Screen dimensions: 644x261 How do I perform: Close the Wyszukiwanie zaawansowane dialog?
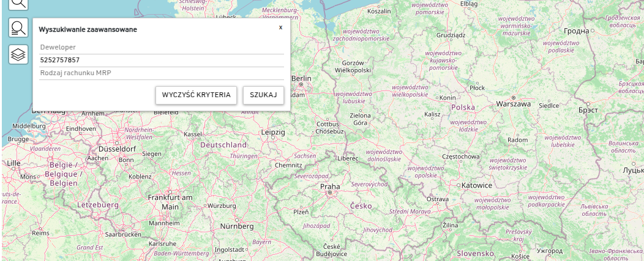coord(280,28)
